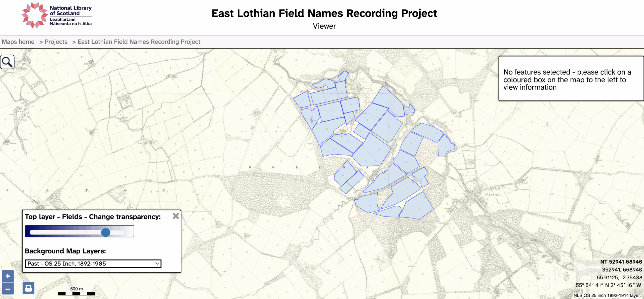Open East Lothian Field Names Recording Project breadcrumb
The height and width of the screenshot is (299, 644).
139,42
